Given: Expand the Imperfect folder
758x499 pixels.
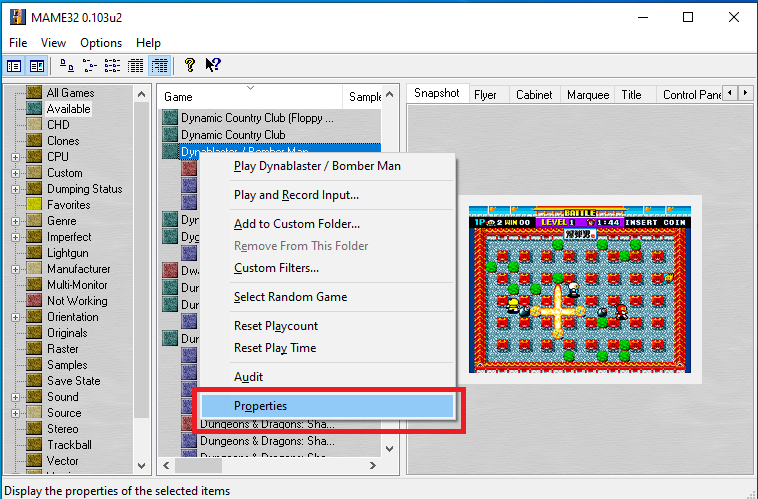Looking at the screenshot, I should (x=15, y=237).
